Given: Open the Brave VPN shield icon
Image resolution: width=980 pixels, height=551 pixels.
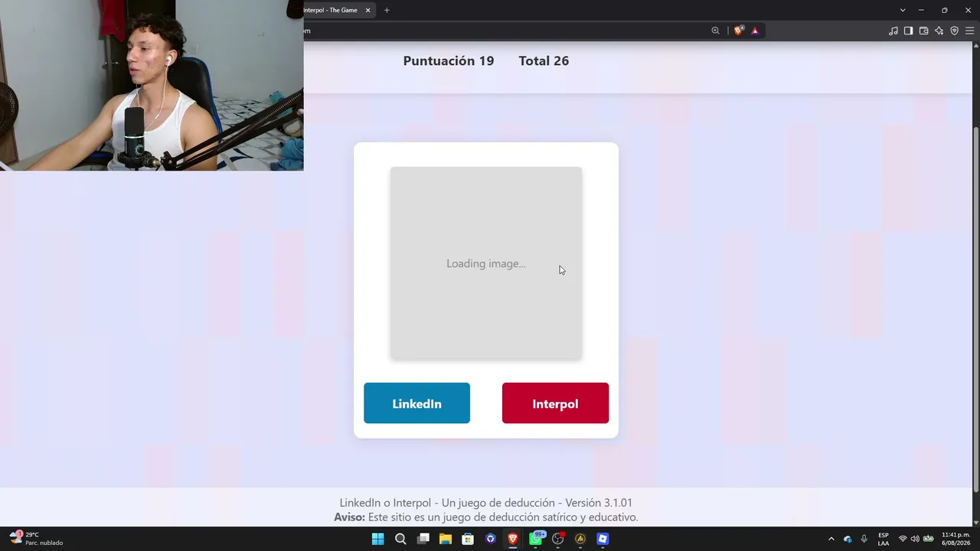Looking at the screenshot, I should tap(954, 31).
